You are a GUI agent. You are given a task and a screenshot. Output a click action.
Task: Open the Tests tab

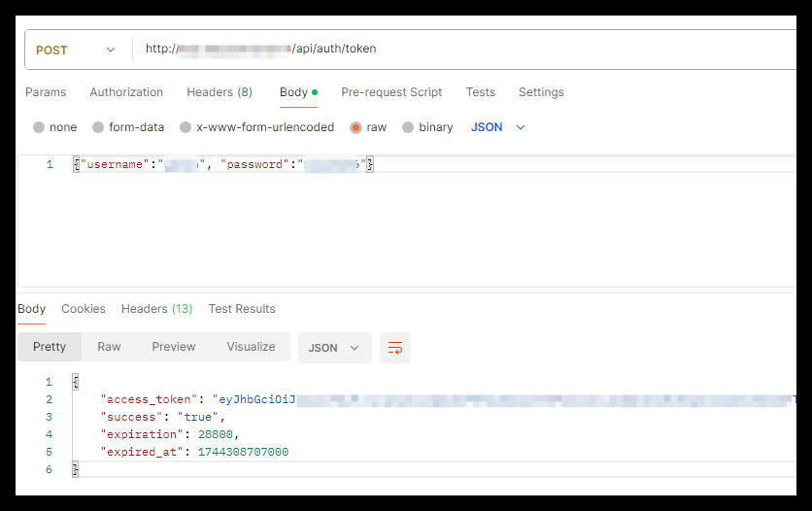pos(480,92)
